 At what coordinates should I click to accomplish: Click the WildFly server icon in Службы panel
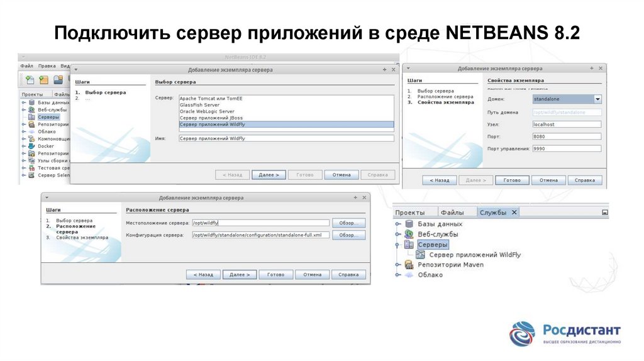pyautogui.click(x=420, y=255)
